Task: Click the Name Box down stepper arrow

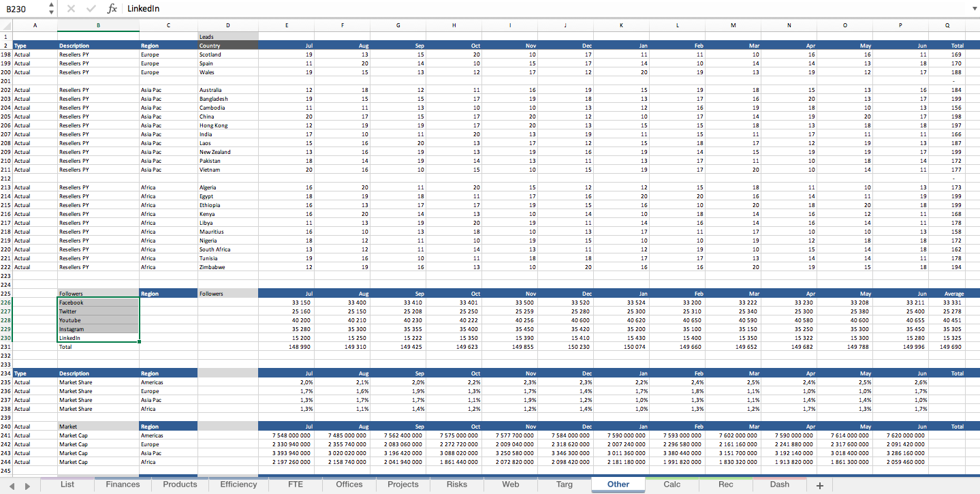Action: click(x=50, y=13)
